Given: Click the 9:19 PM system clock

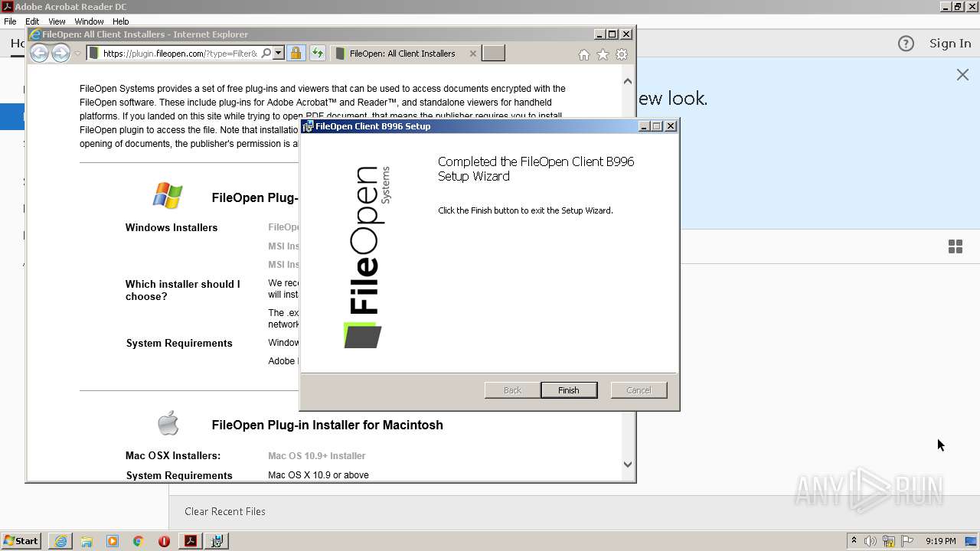Looking at the screenshot, I should pos(940,541).
